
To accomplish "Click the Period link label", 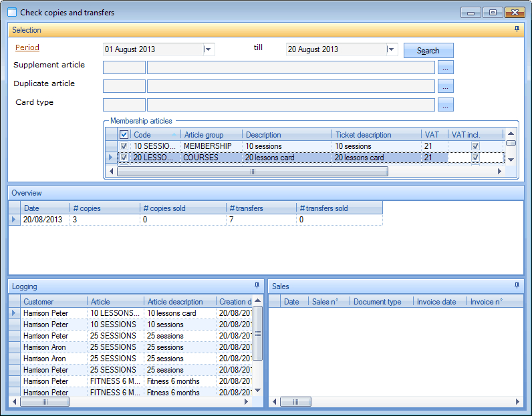I will pos(27,47).
